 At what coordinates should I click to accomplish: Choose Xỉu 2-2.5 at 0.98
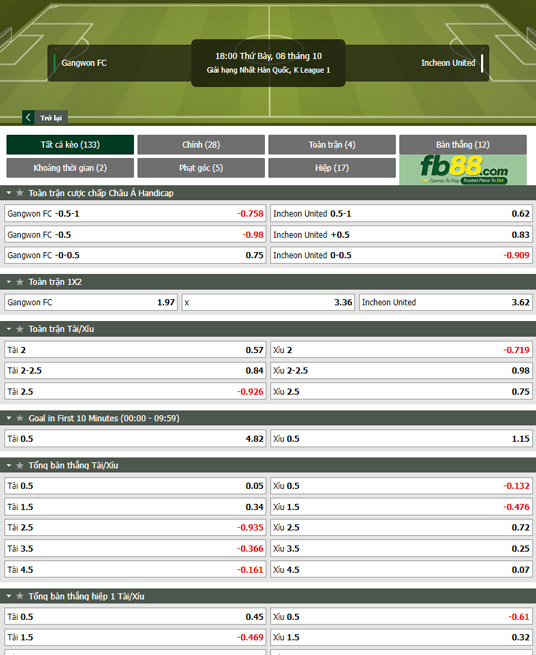click(401, 371)
